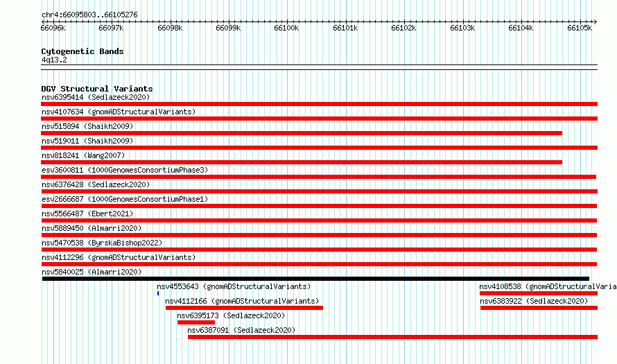Click the left arrow of the ruler
617x364 pixels.
tap(43, 21)
